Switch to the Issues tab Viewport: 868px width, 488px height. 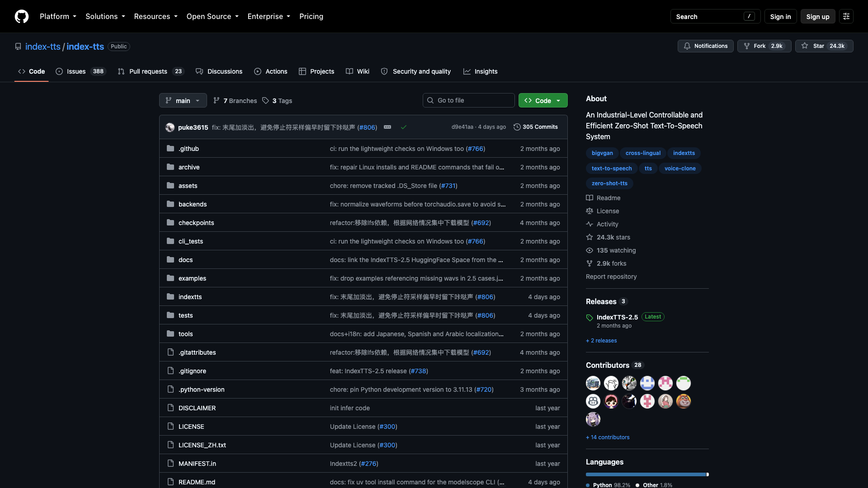coord(81,71)
